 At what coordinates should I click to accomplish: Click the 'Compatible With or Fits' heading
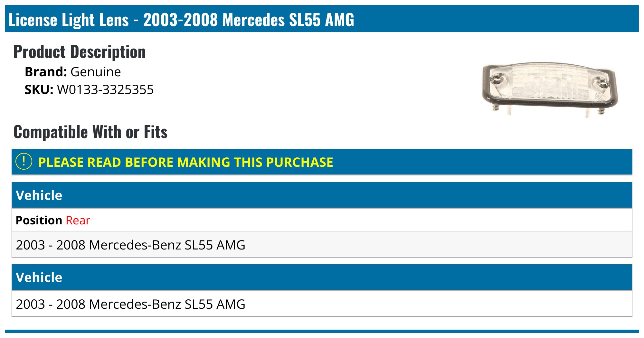(90, 132)
